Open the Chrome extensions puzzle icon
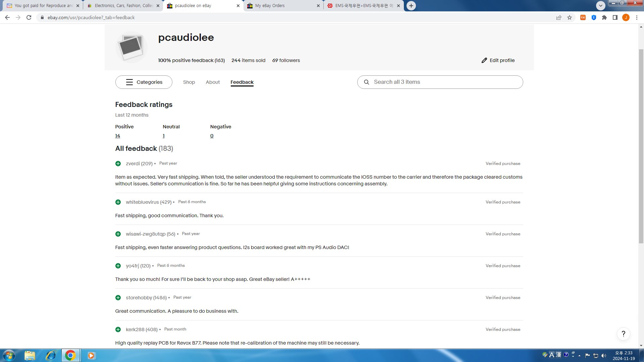 point(604,17)
